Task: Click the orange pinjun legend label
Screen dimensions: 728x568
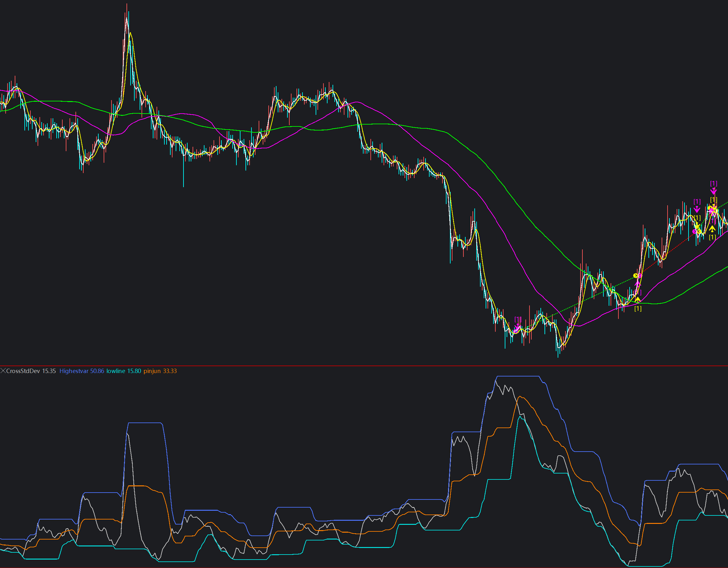Action: click(152, 371)
